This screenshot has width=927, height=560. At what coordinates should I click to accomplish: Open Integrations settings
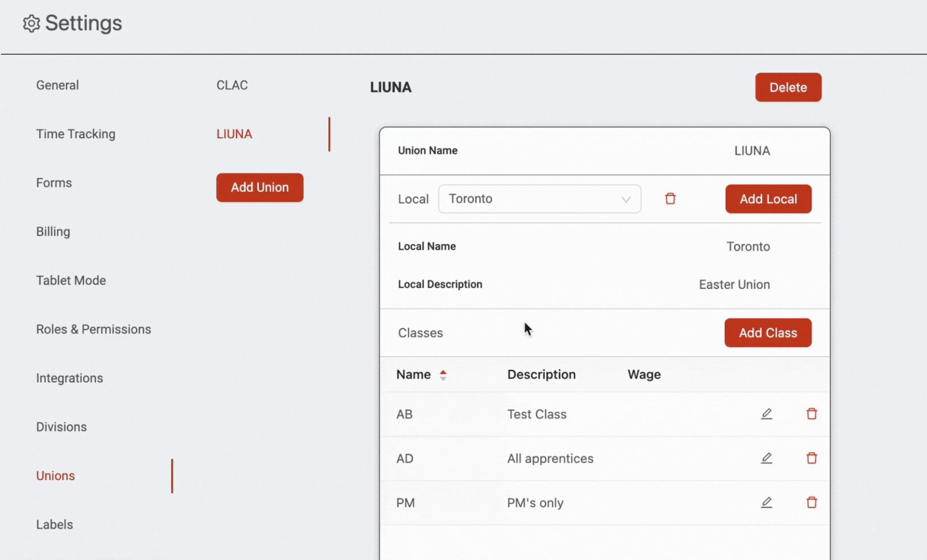point(69,378)
